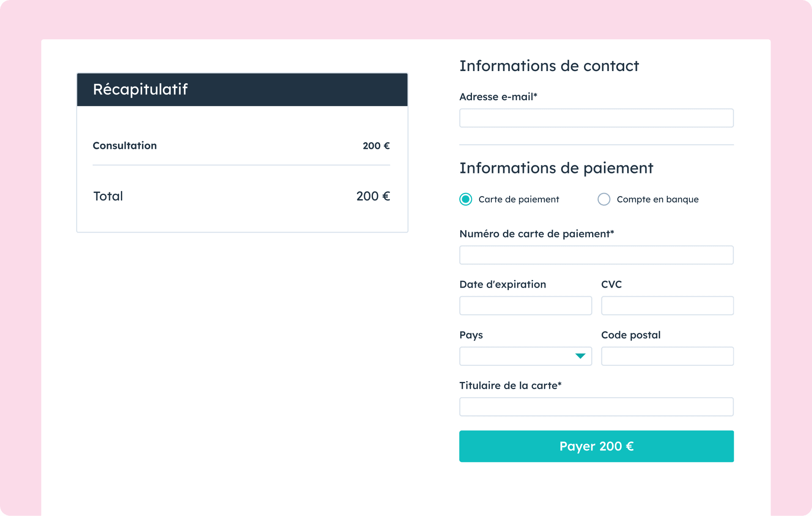Select the Carte de paiement radio button

[466, 199]
